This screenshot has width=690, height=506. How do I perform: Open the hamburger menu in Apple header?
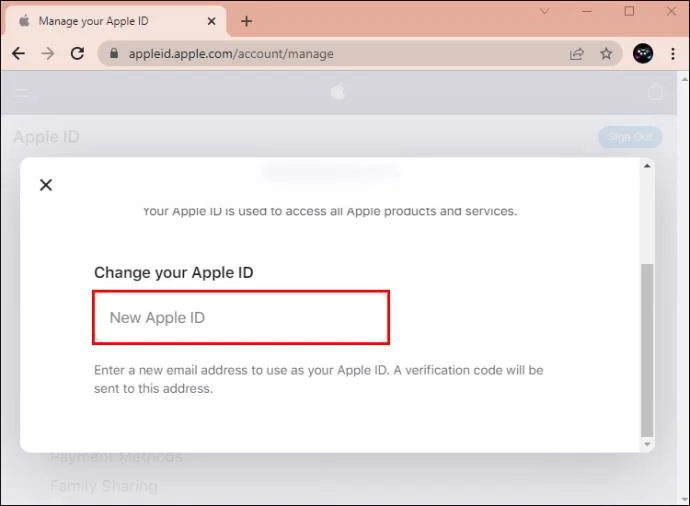coord(22,92)
